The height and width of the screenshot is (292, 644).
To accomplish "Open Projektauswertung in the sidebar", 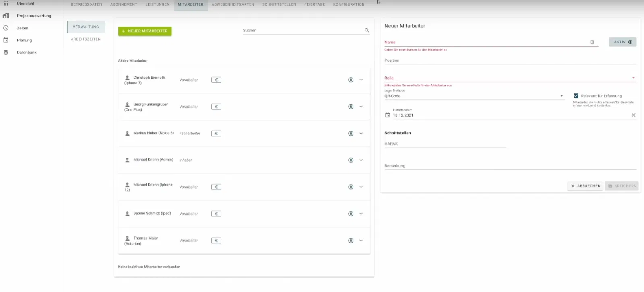I will point(34,16).
